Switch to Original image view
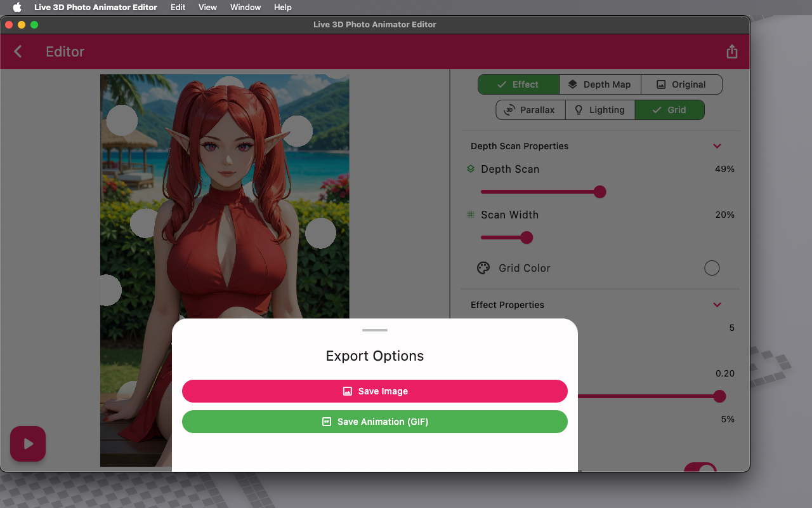 [x=681, y=84]
